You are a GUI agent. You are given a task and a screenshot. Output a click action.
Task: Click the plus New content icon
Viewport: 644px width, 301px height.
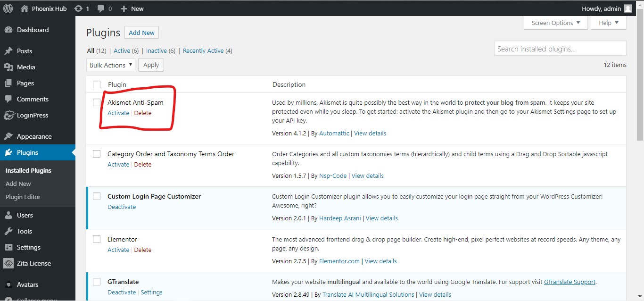(124, 8)
